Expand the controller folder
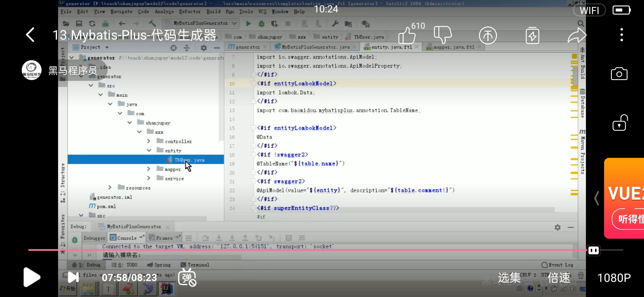The height and width of the screenshot is (297, 644). [x=149, y=141]
